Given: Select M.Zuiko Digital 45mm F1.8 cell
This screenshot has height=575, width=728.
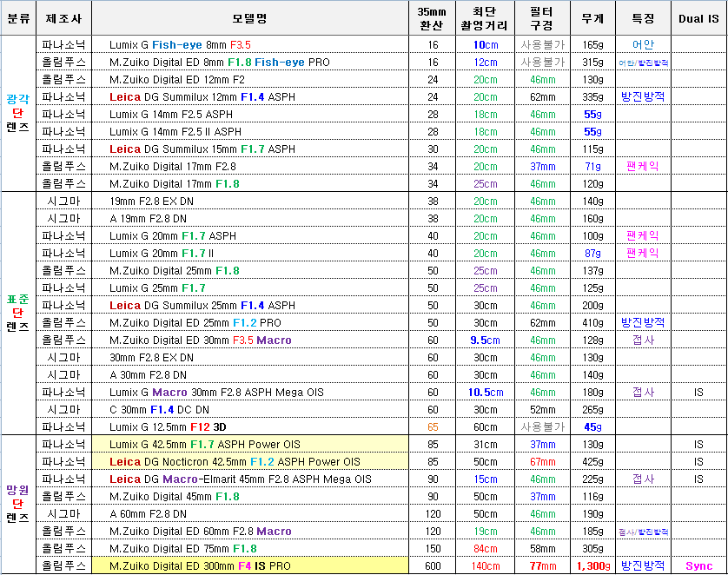Looking at the screenshot, I should (x=250, y=497).
